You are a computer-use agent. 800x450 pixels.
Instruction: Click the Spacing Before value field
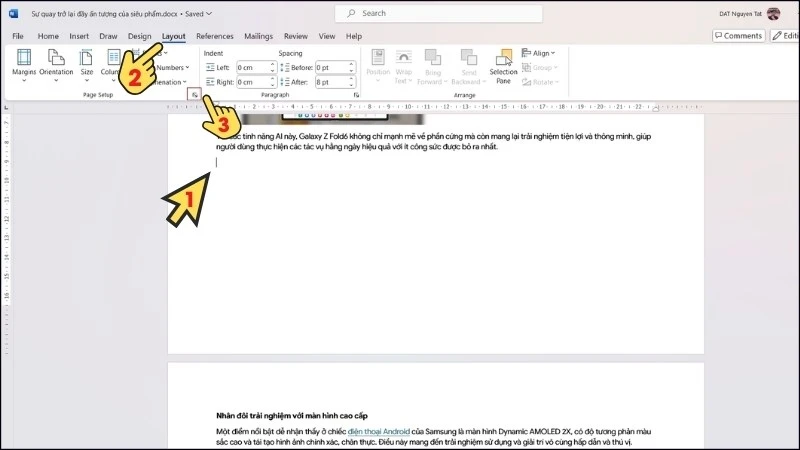[331, 67]
